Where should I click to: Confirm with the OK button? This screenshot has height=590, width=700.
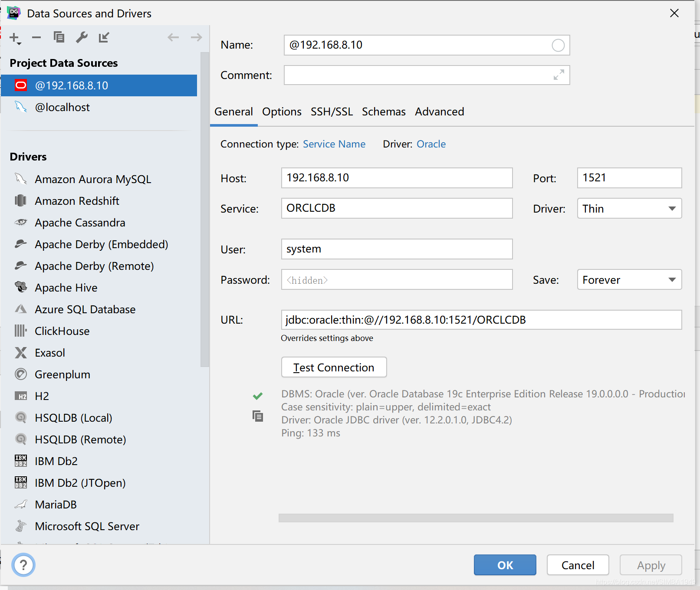(505, 565)
